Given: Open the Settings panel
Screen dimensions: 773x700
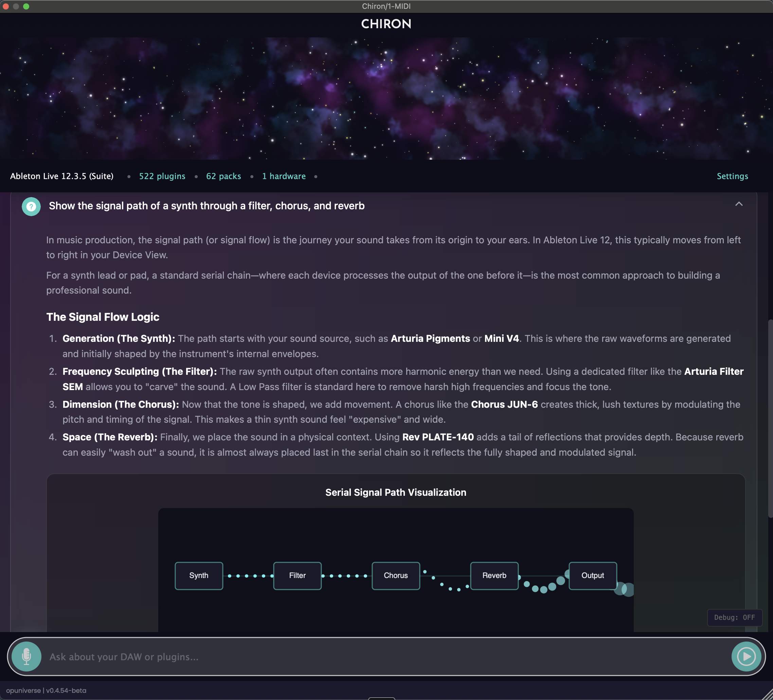Looking at the screenshot, I should click(x=732, y=176).
